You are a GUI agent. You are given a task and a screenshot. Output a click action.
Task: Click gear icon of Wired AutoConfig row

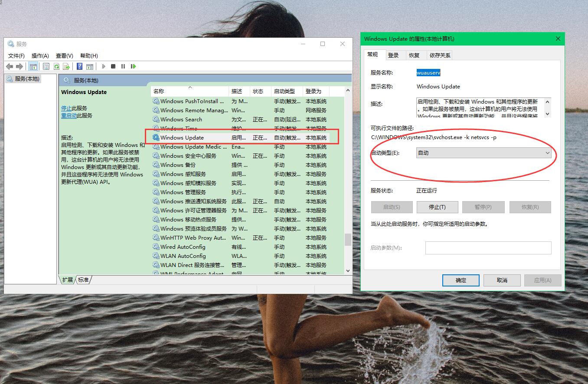coord(156,247)
